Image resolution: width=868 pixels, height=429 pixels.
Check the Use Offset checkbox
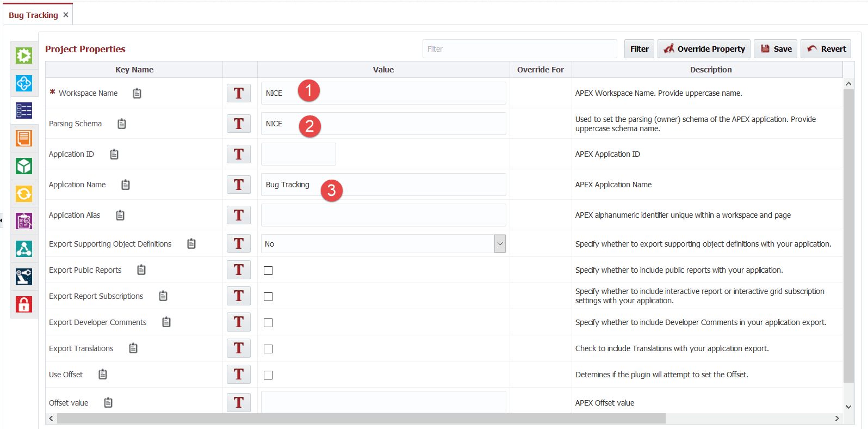268,375
